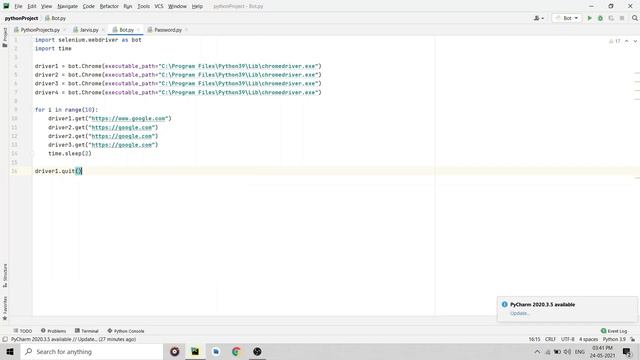Close the PythonProjects.py tab
The height and width of the screenshot is (360, 640).
coord(64,30)
